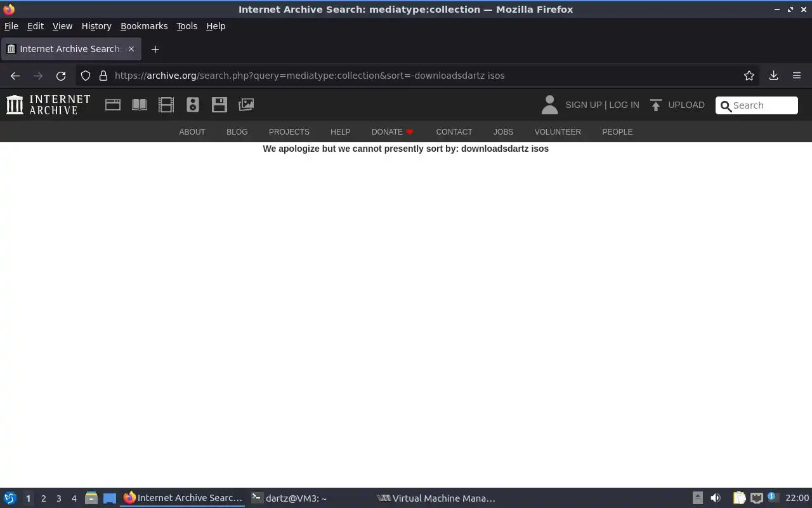Click the UPLOAD label
The height and width of the screenshot is (508, 812).
tap(686, 105)
